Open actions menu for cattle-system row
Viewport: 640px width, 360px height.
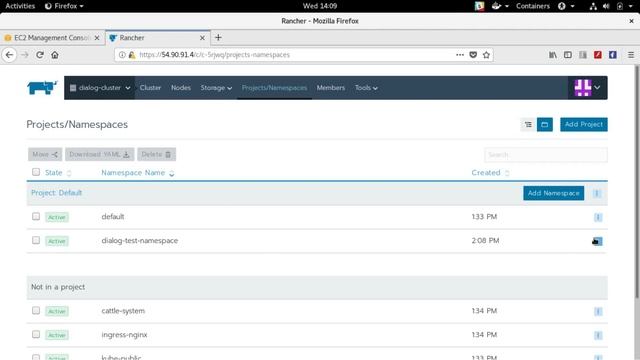pyautogui.click(x=598, y=311)
